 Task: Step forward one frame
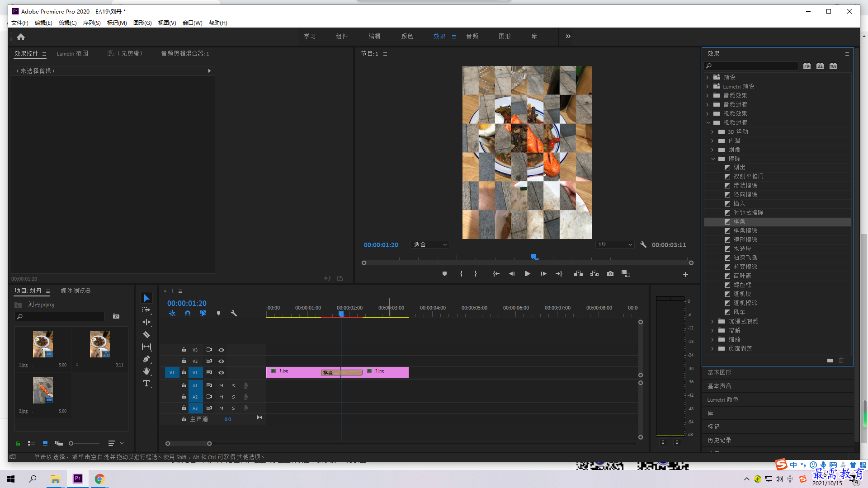click(543, 274)
